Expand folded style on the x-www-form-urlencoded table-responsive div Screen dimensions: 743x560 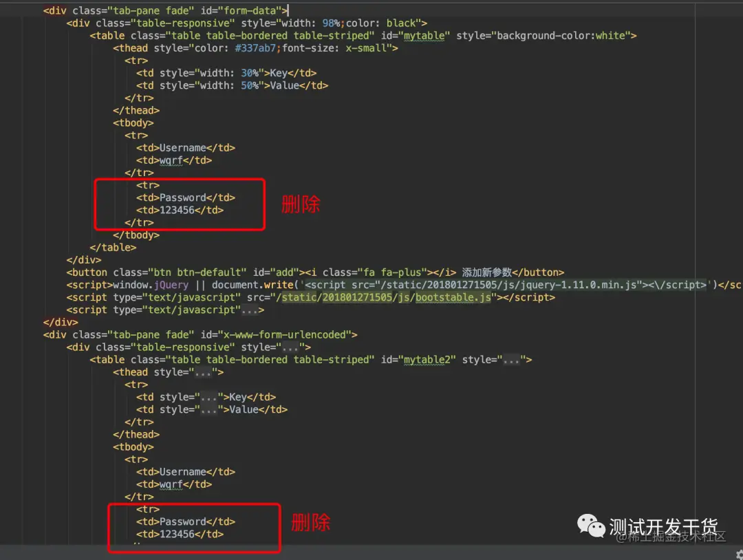[290, 347]
